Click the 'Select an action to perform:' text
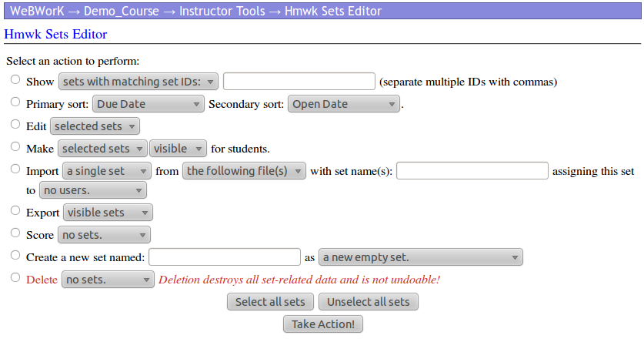Image resolution: width=644 pixels, height=342 pixels. point(72,62)
